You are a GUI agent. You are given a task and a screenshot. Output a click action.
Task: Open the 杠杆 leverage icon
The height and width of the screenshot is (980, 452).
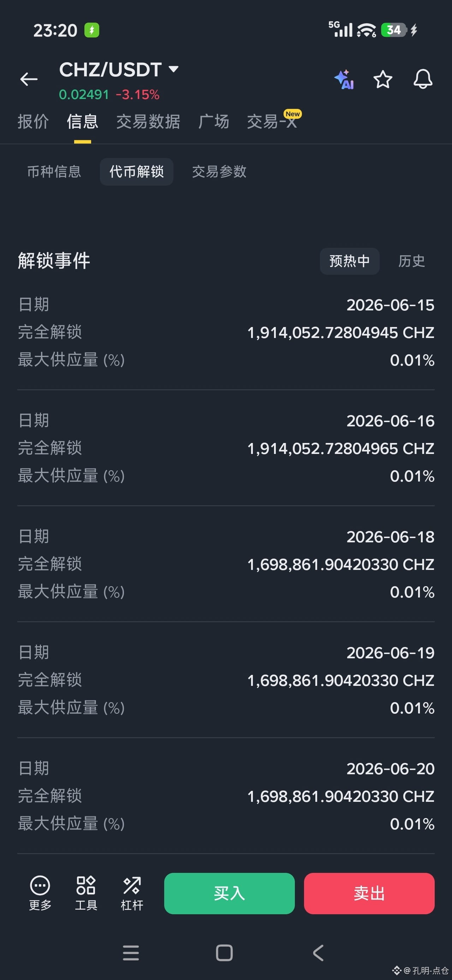[132, 893]
